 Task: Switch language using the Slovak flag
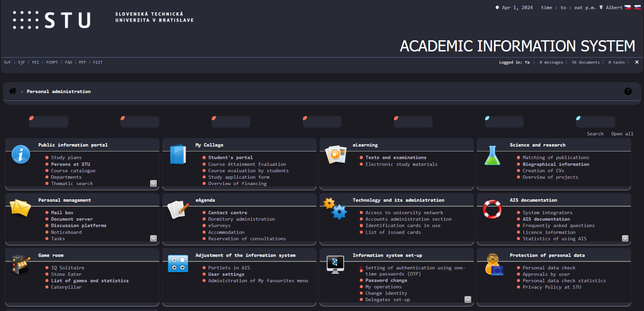click(637, 7)
